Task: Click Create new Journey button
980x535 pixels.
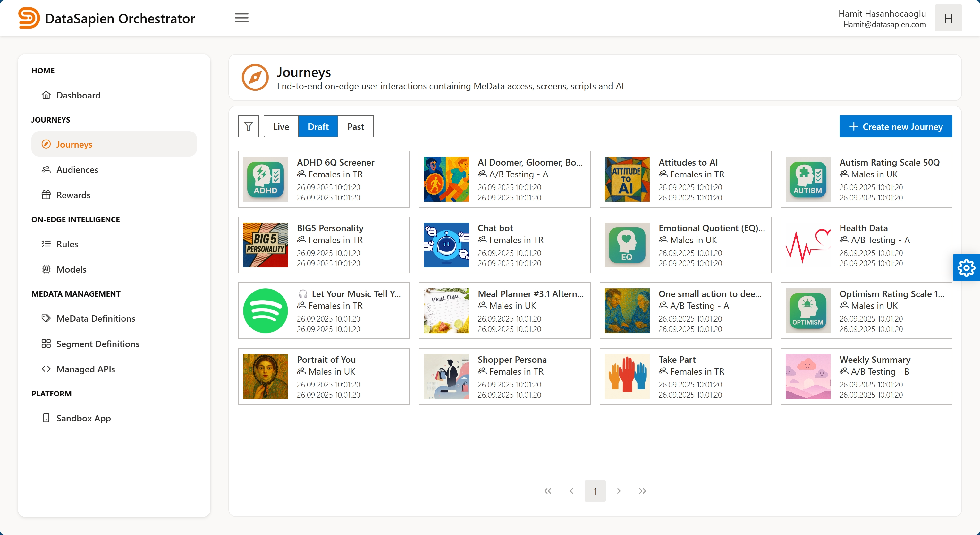Action: [x=896, y=126]
